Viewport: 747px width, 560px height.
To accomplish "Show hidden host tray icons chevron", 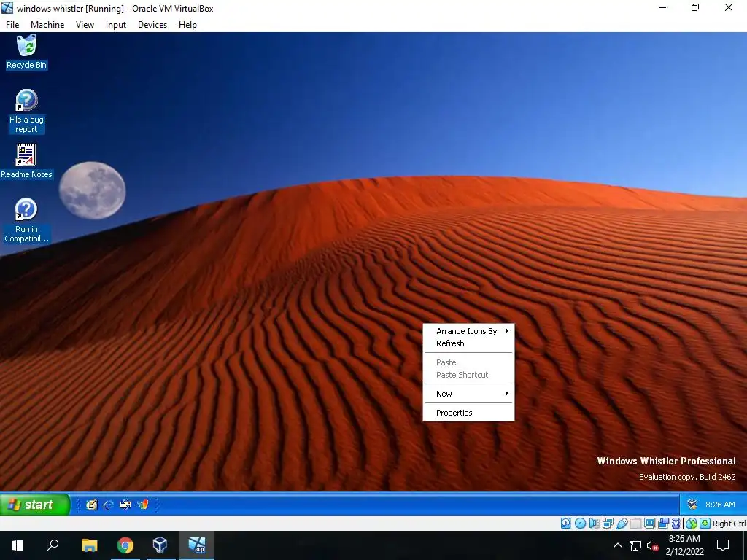I will 617,545.
